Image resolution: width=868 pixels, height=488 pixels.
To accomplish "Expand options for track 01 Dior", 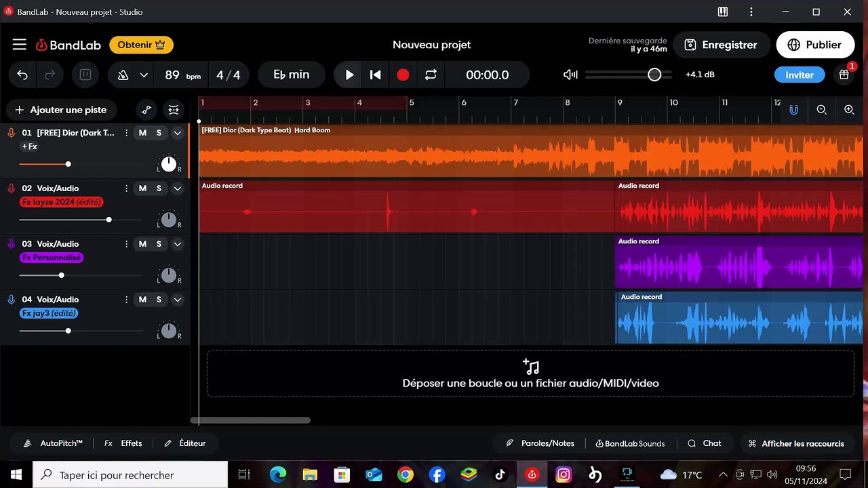I will click(x=178, y=133).
